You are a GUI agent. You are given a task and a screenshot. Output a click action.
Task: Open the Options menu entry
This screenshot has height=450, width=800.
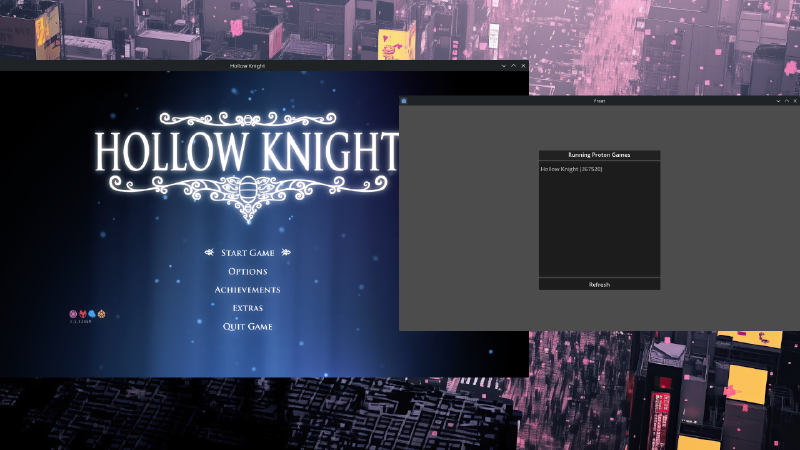(x=247, y=272)
